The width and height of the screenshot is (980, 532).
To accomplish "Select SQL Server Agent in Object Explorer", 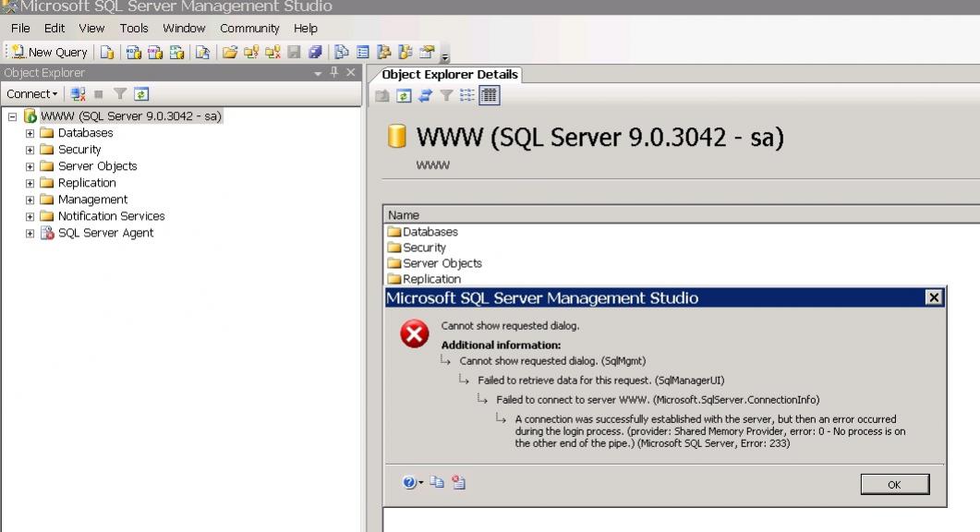I will click(x=105, y=233).
